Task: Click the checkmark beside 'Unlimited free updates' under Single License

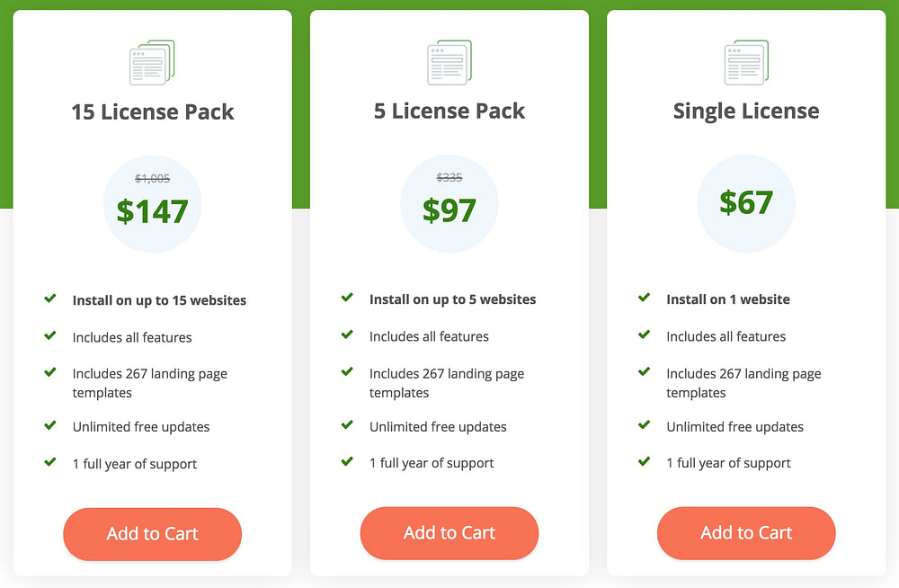Action: pyautogui.click(x=644, y=423)
